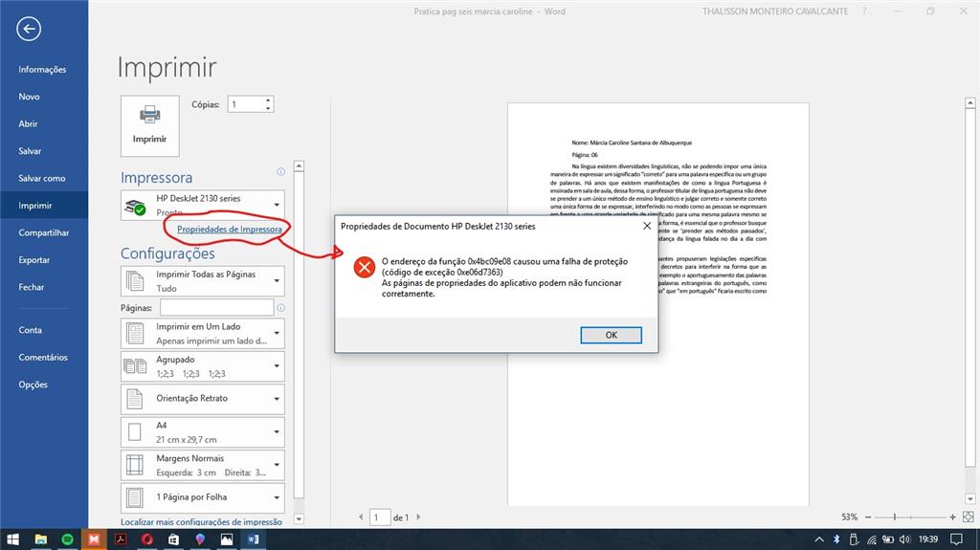
Task: Open the Margens Normais dropdown
Action: tap(203, 465)
